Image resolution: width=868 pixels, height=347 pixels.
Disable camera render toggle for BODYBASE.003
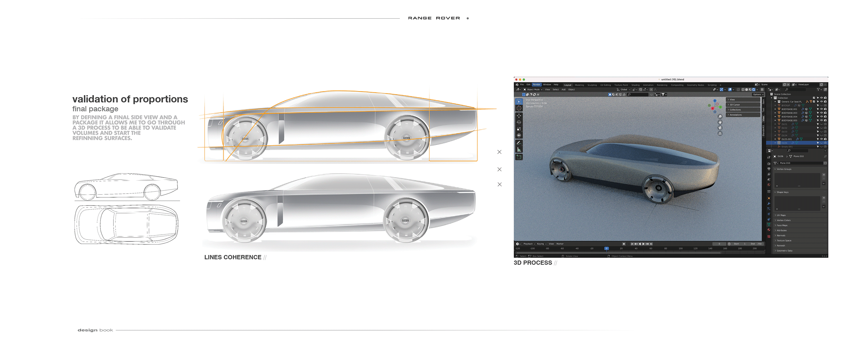(826, 113)
